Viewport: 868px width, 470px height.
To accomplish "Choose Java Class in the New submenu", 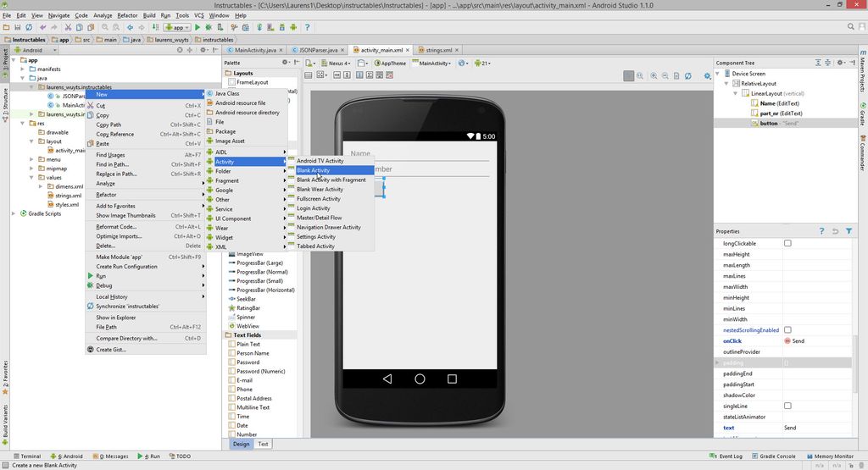I will [x=247, y=93].
